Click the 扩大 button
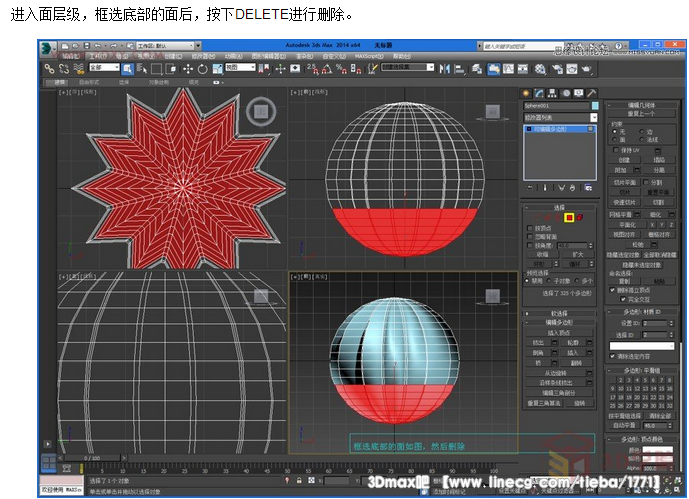 coord(578,254)
